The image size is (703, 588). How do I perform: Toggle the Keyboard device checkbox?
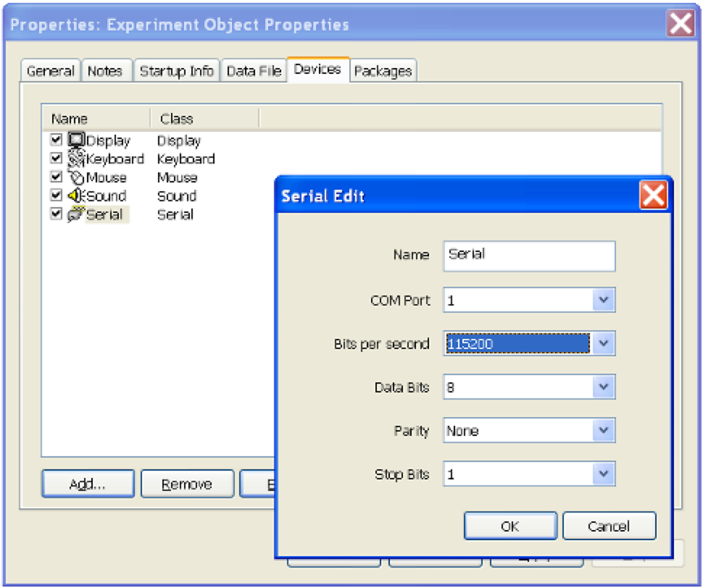click(57, 159)
